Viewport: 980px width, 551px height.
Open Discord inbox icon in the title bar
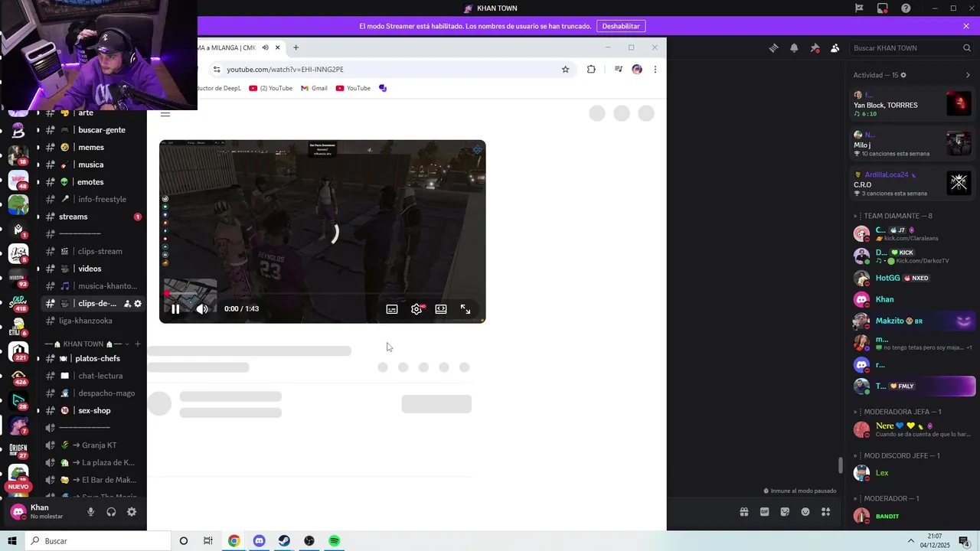[883, 8]
